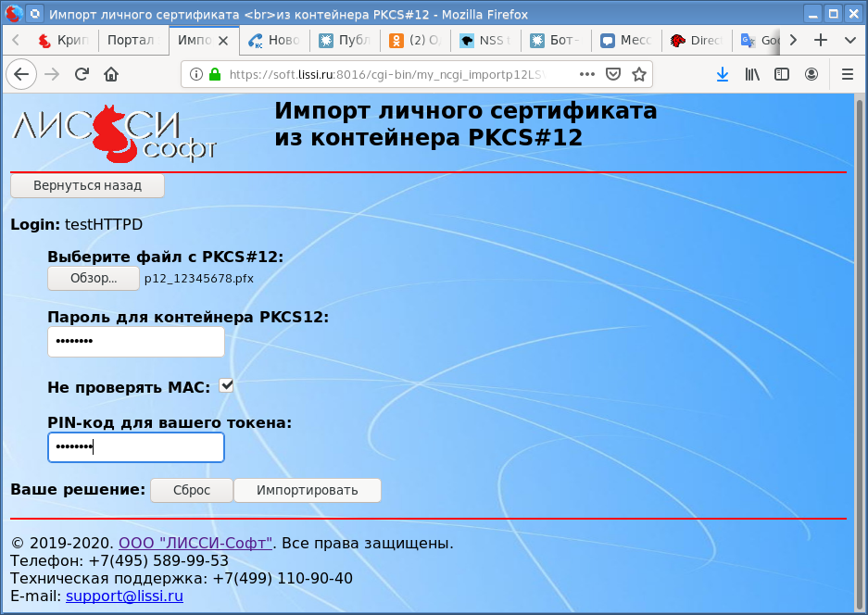Click the "Вернуться назад" button
The height and width of the screenshot is (615, 868).
[87, 185]
